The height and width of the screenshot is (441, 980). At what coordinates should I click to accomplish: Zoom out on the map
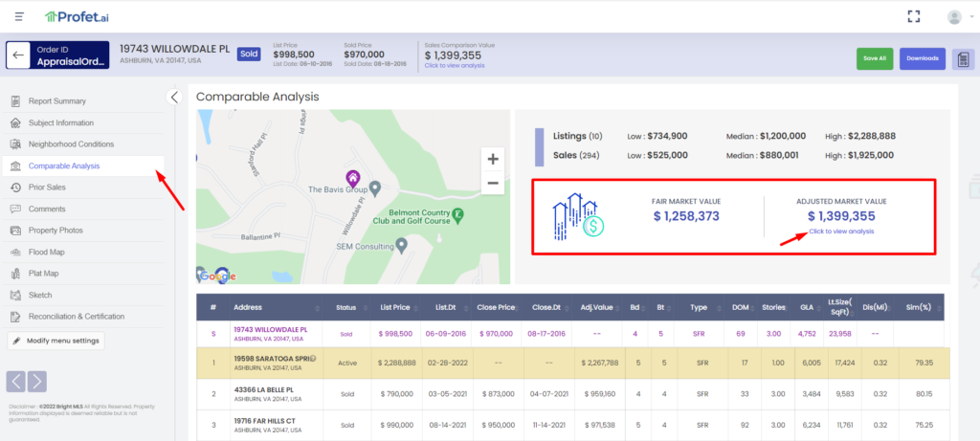click(493, 184)
